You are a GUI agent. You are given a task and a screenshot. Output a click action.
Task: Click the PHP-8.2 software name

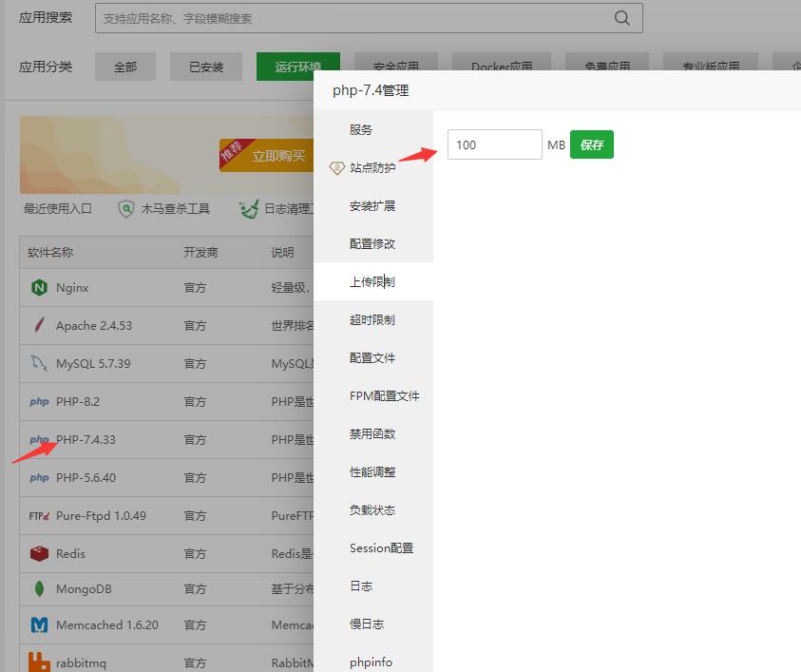[x=78, y=402]
